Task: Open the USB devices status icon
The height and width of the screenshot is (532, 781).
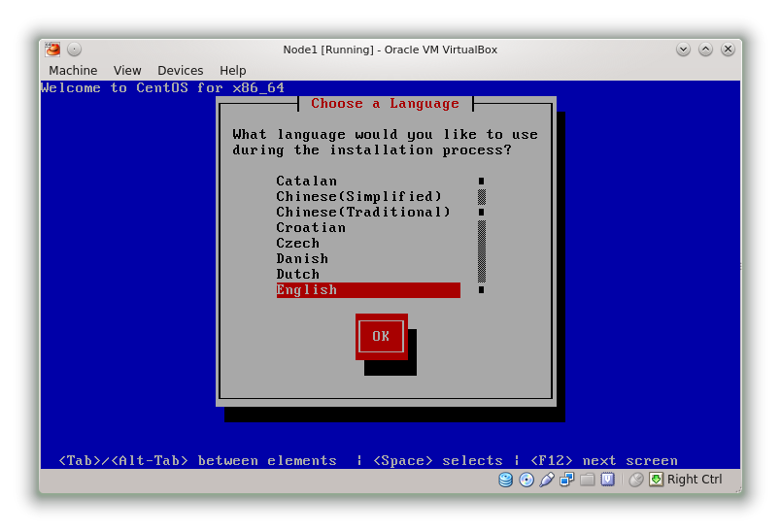Action: pyautogui.click(x=547, y=480)
